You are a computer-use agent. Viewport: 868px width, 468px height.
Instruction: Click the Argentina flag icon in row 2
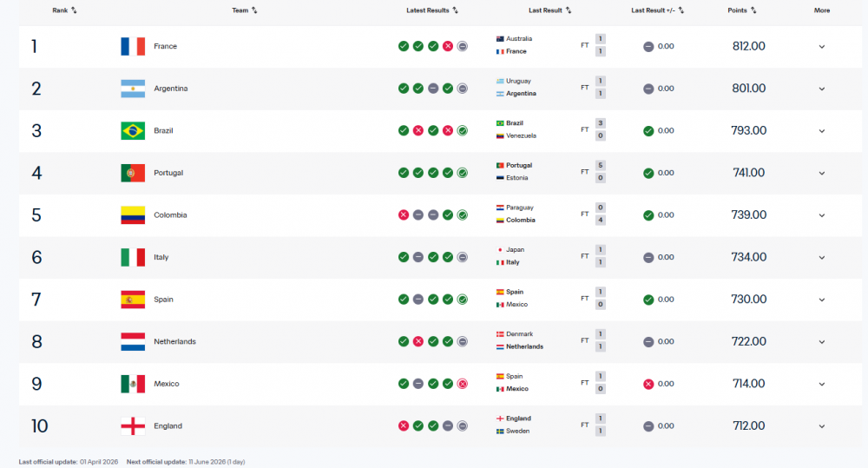133,89
